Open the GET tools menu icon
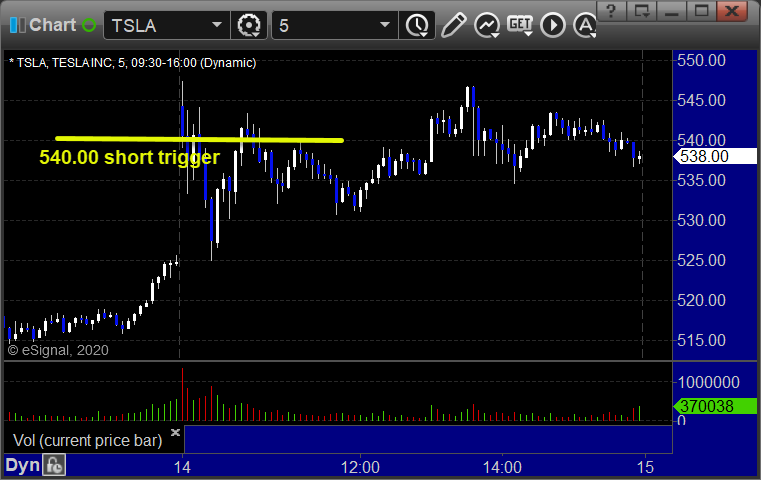This screenshot has height=480, width=761. point(520,25)
